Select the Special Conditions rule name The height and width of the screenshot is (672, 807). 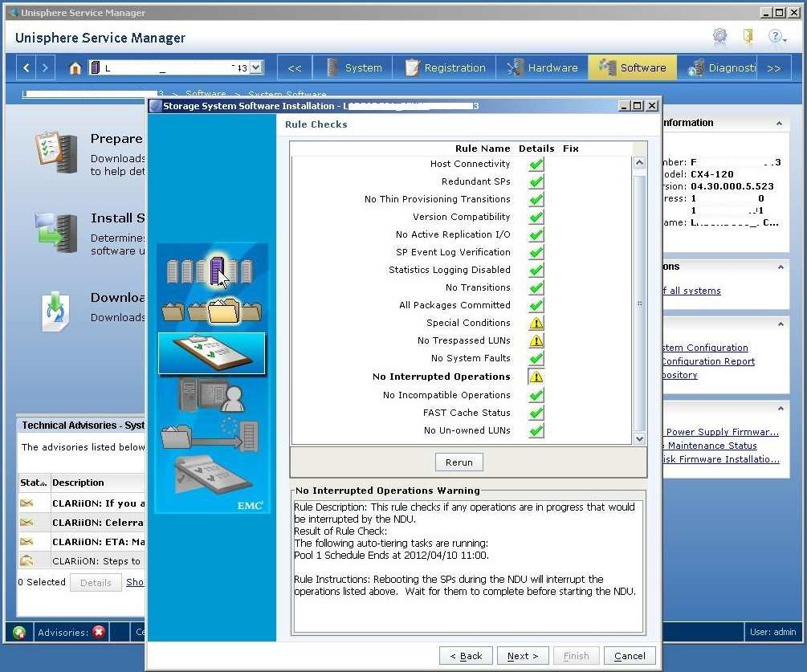468,323
